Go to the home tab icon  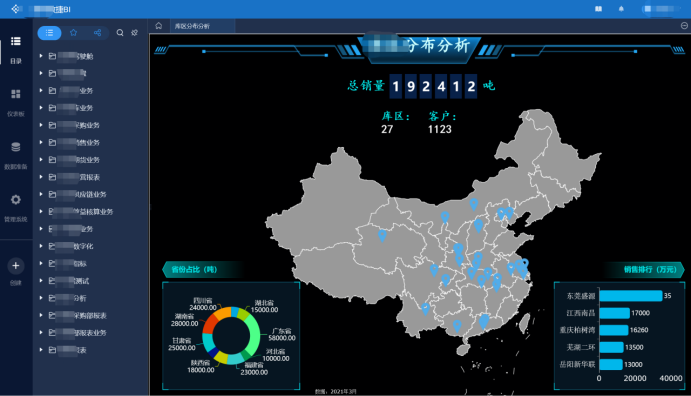(x=159, y=26)
